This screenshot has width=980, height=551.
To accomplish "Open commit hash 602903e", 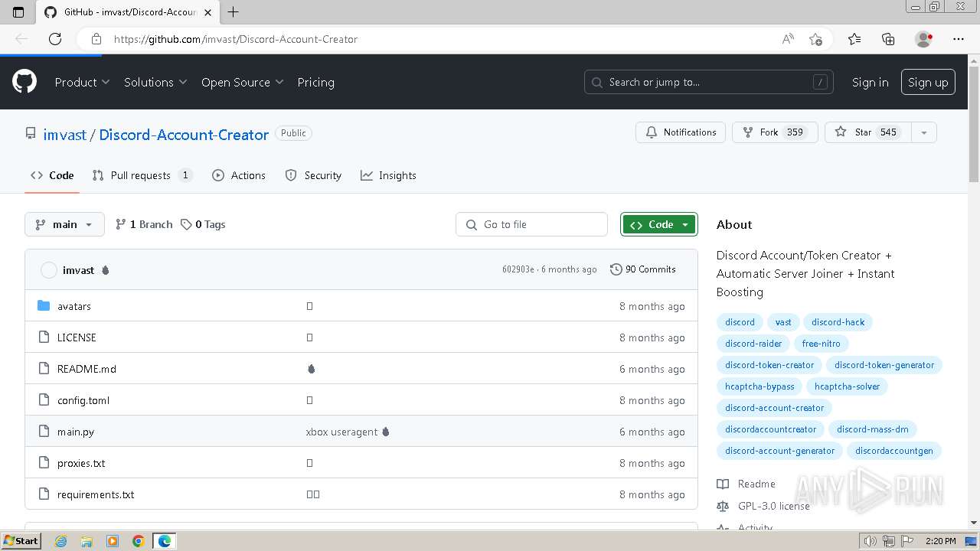I will click(x=518, y=269).
